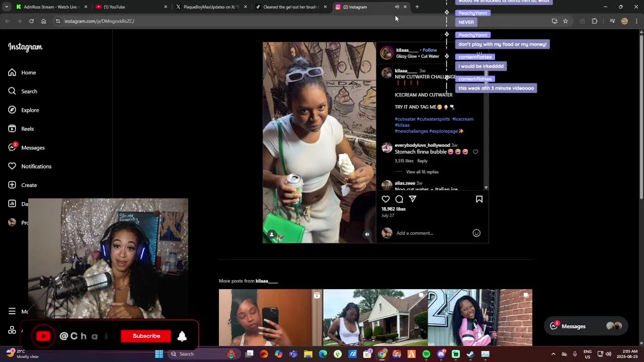Open Instagram Search in sidebar
644x362 pixels.
tap(23, 91)
